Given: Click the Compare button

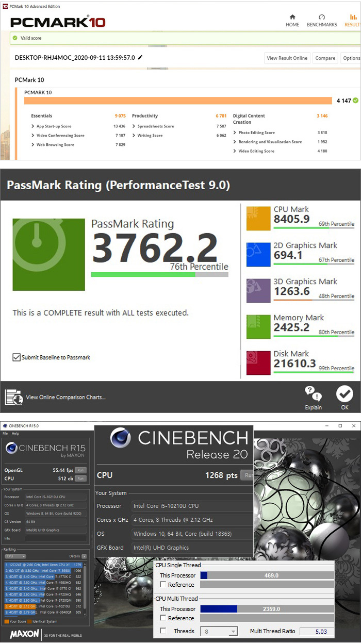Looking at the screenshot, I should click(325, 58).
